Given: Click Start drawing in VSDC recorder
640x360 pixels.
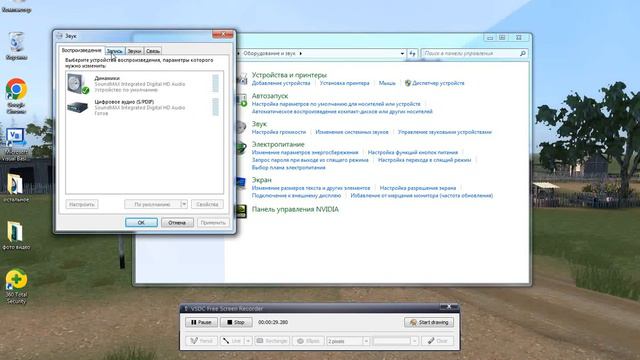Looking at the screenshot, I should (x=429, y=322).
